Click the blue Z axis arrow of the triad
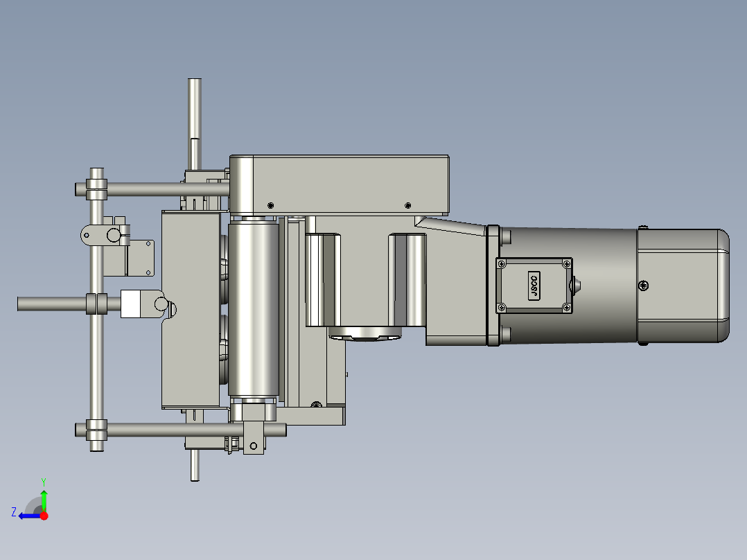 [x=30, y=516]
